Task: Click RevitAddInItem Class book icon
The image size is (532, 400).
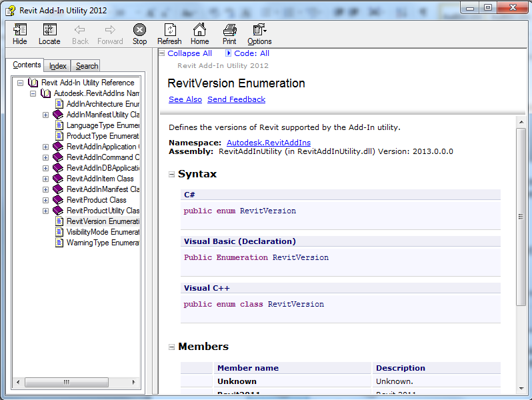Action: [x=58, y=179]
